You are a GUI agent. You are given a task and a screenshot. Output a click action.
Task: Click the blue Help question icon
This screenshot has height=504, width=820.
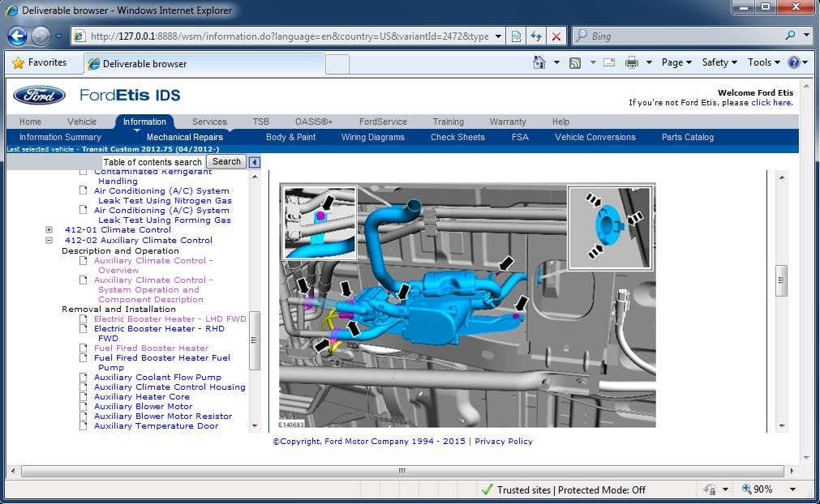794,62
